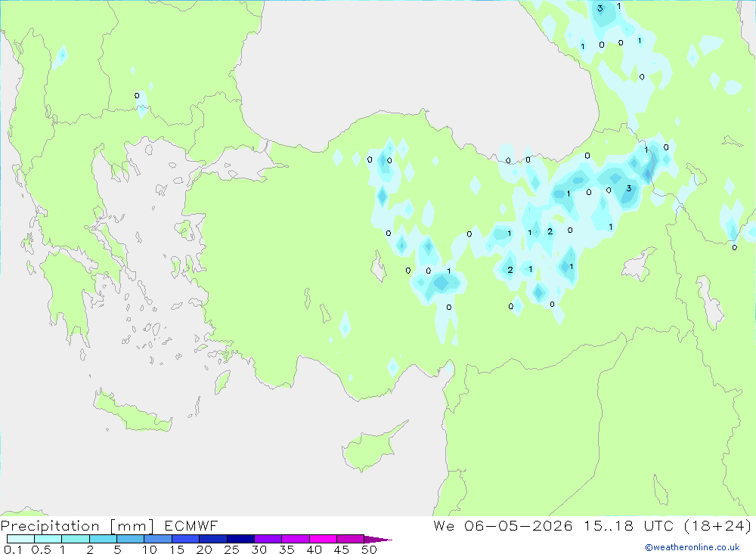Click the '35' legend scale label
756x554 pixels.
click(x=287, y=549)
